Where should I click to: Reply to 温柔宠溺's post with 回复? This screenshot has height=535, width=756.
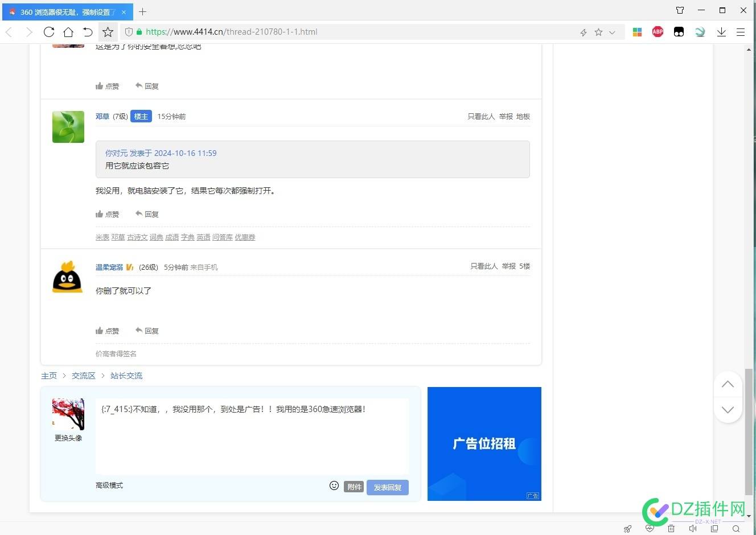147,331
